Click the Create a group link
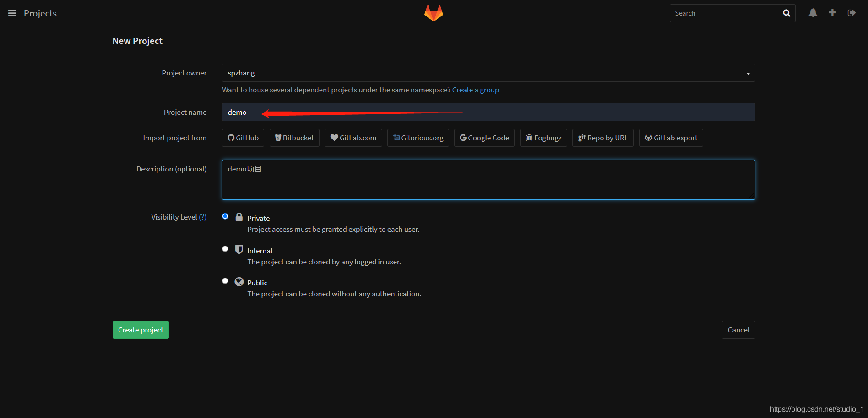The image size is (868, 418). pyautogui.click(x=476, y=90)
